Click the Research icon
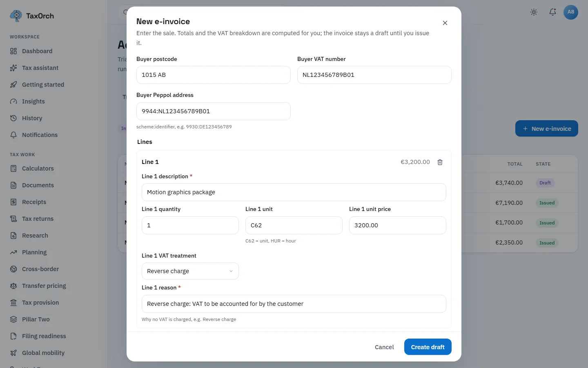 [x=13, y=236]
